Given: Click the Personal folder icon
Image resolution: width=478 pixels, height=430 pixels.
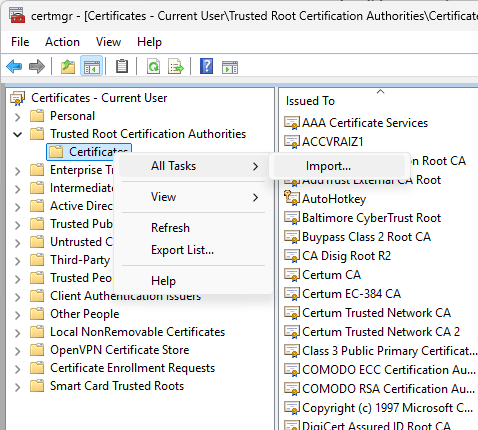Looking at the screenshot, I should click(37, 116).
